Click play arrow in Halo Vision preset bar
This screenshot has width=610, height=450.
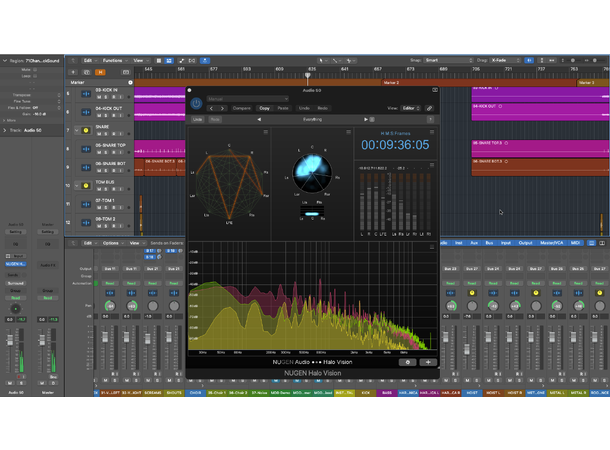tap(366, 119)
